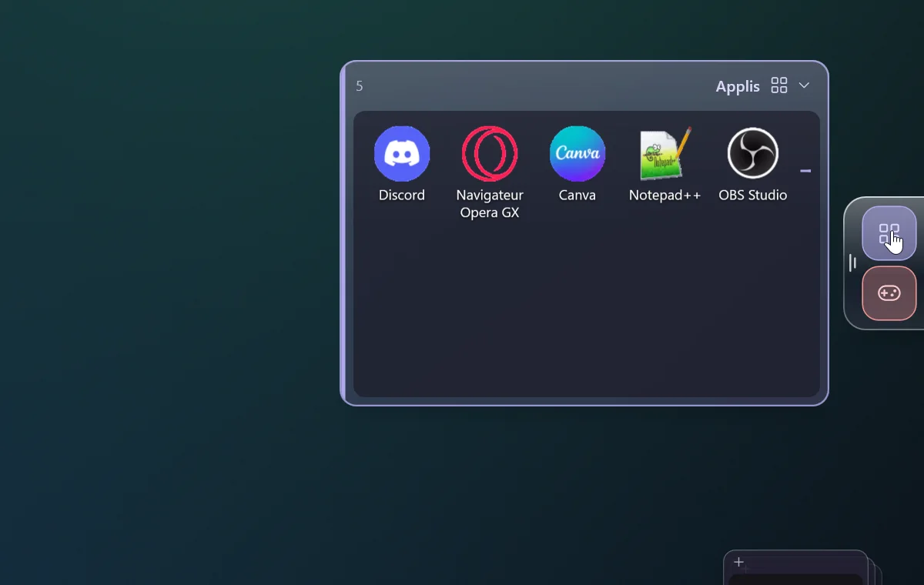Screen dimensions: 924x585
Task: Grab the sidebar's vertical bars handle
Action: click(x=852, y=263)
